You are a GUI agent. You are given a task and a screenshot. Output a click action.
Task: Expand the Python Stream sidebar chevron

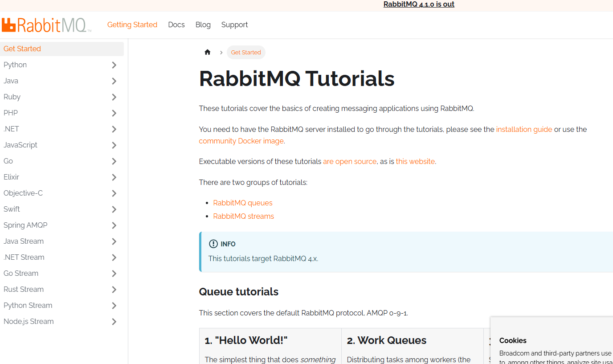pyautogui.click(x=114, y=306)
